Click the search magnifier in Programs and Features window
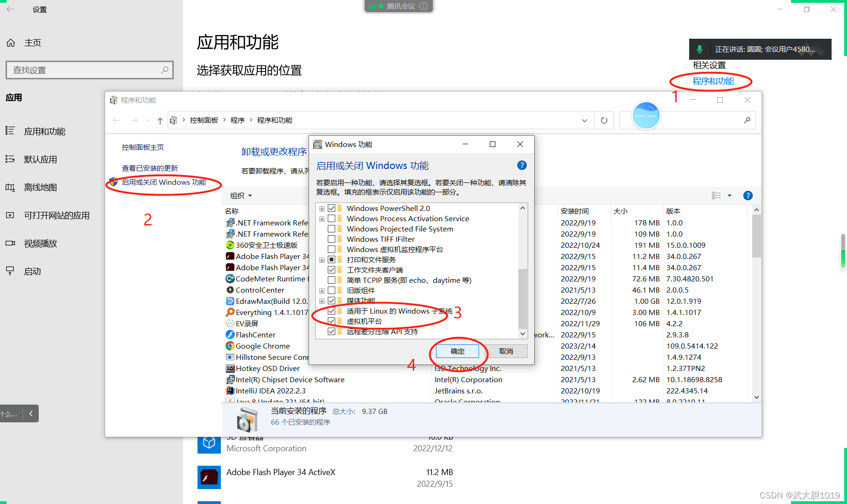Image resolution: width=847 pixels, height=504 pixels. (x=747, y=120)
